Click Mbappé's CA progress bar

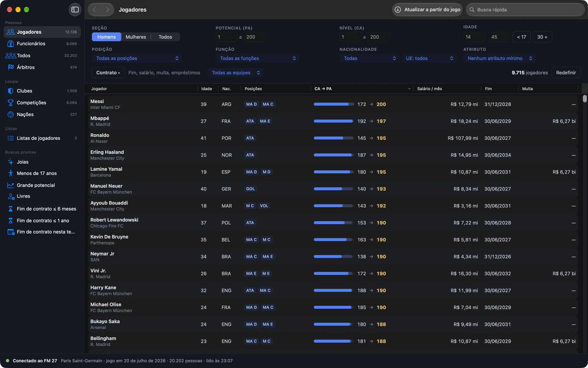(333, 121)
